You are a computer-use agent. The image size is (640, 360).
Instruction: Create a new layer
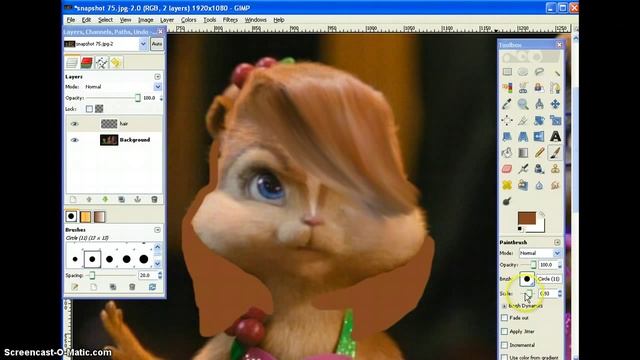click(x=73, y=200)
